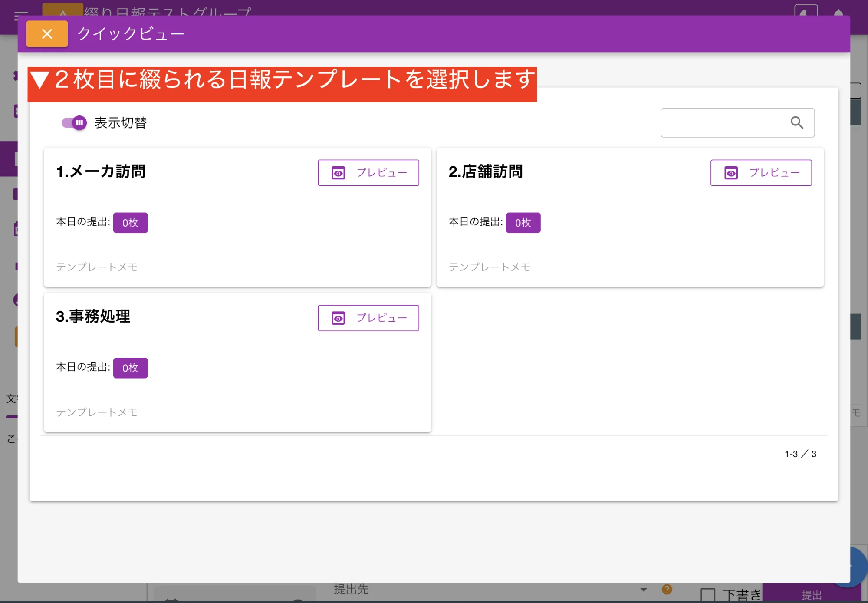The width and height of the screenshot is (868, 603).
Task: Click the preview eye icon on メーカ訪問 card
Action: click(x=338, y=172)
